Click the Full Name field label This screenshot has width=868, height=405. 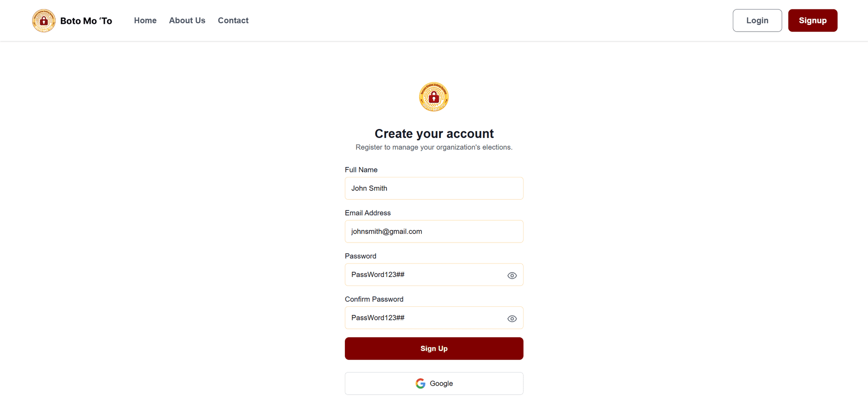(x=361, y=170)
